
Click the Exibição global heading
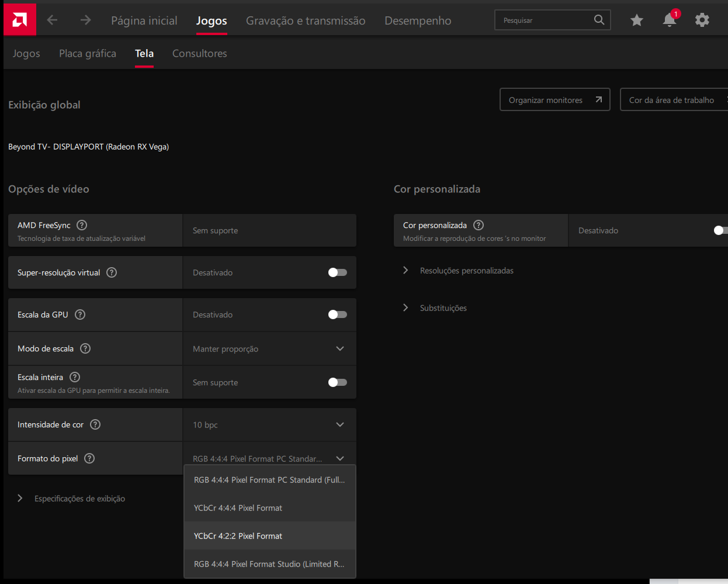[x=44, y=105]
